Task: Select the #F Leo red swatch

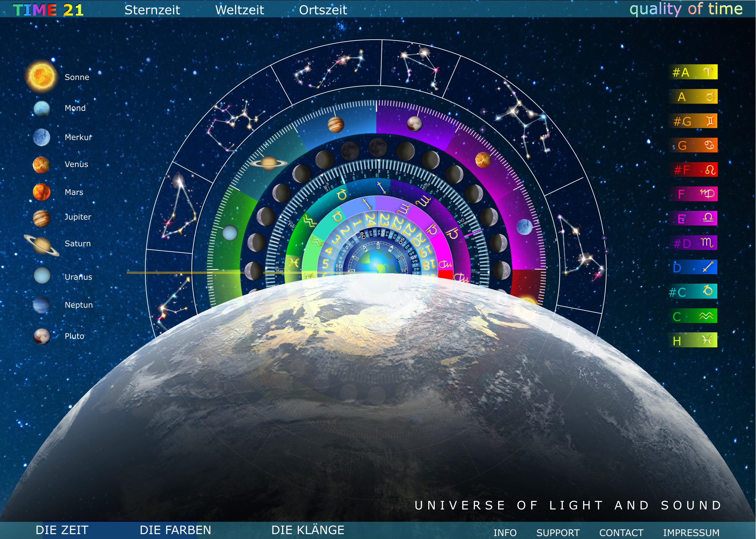Action: pyautogui.click(x=693, y=170)
